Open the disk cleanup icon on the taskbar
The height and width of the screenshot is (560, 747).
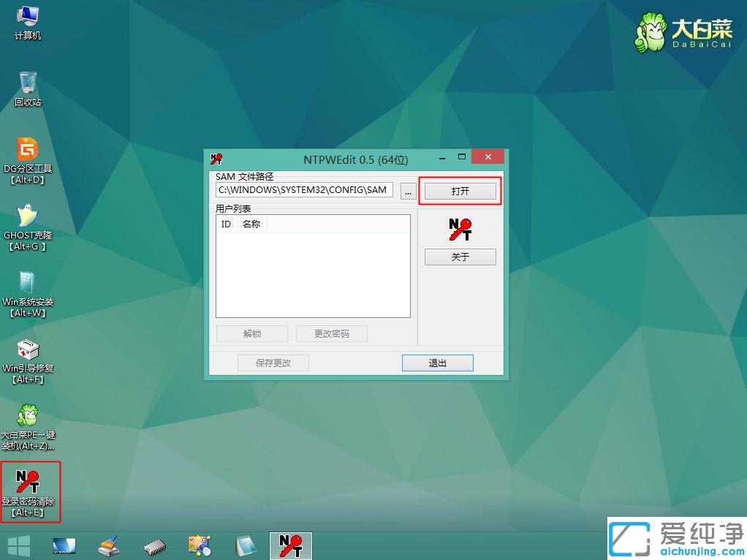(x=108, y=545)
